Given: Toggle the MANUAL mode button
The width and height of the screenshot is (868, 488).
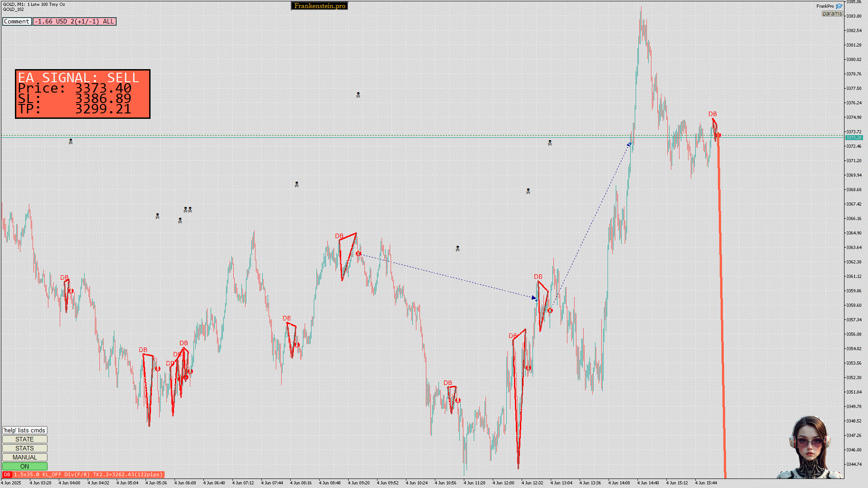Looking at the screenshot, I should pos(24,457).
